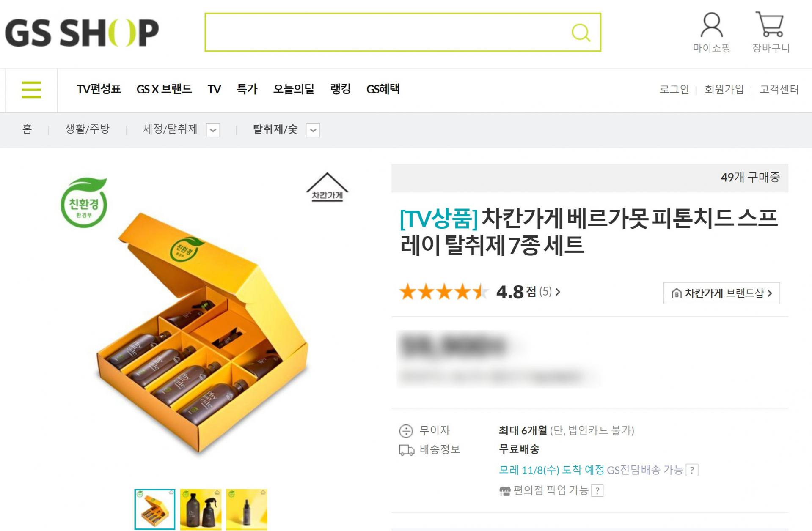Screen dimensions: 812x531
Task: Click the 차칸가게 브랜드샵 button
Action: (x=721, y=293)
